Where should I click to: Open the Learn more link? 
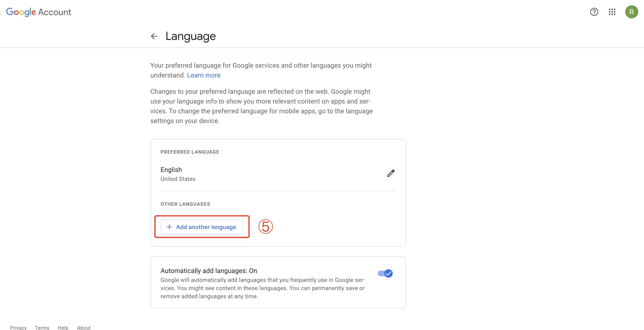click(203, 75)
